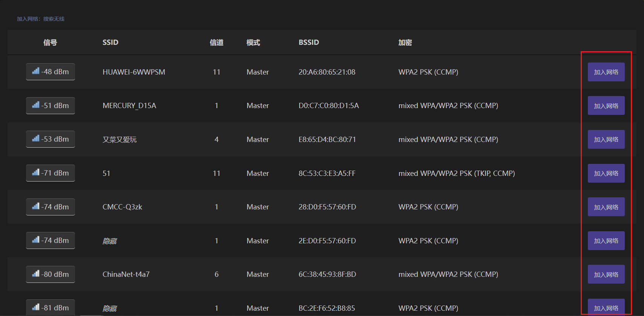644x316 pixels.
Task: Select the 信号 column header
Action: (x=50, y=43)
